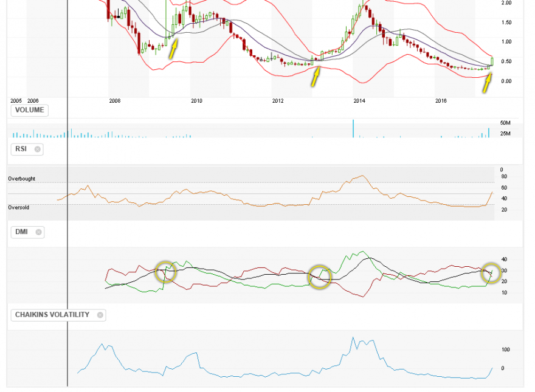Viewport: 535px width, 392px height.
Task: Click the RSI peak near 80 in 2014
Action: pos(362,176)
